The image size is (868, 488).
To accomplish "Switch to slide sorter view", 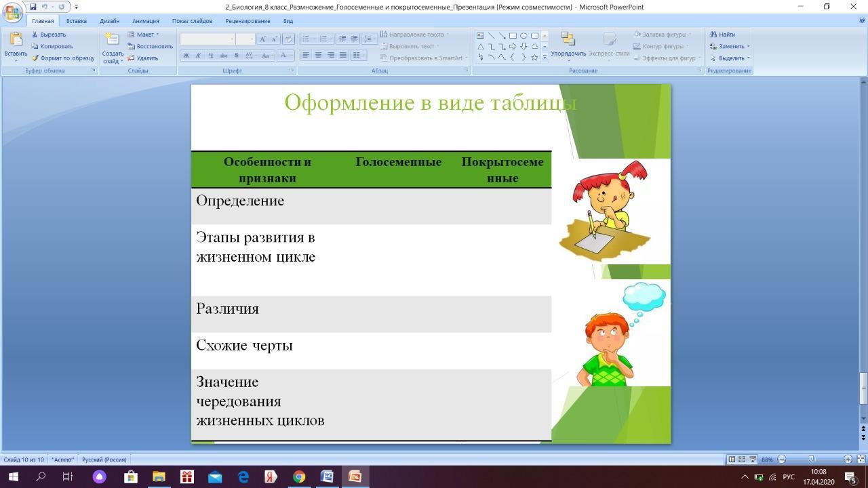I will [x=742, y=460].
